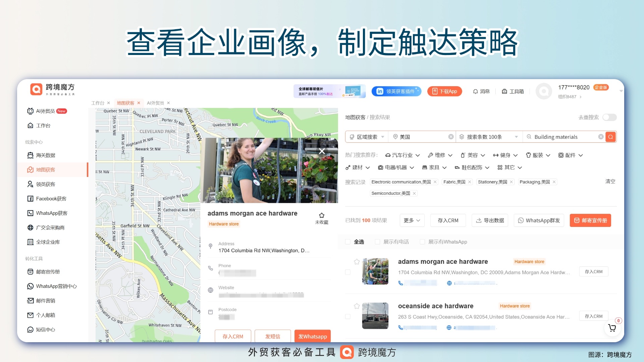Check the 全选 checkbox

(x=348, y=242)
